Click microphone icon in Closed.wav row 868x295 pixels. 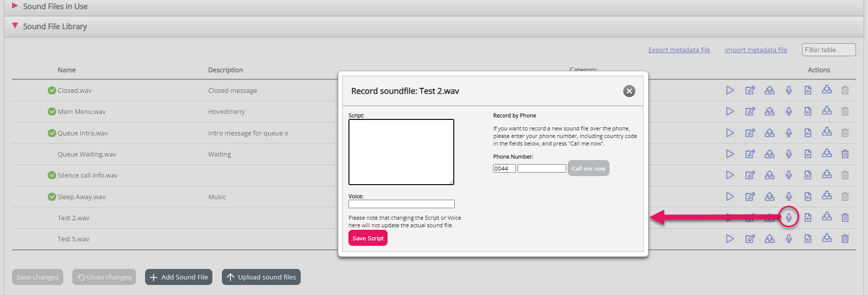(x=789, y=90)
